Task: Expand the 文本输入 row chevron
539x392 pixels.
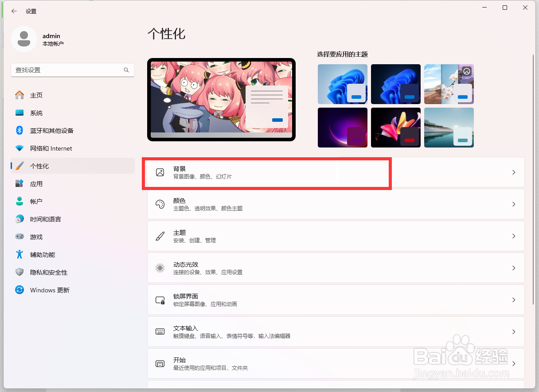Action: coord(514,332)
